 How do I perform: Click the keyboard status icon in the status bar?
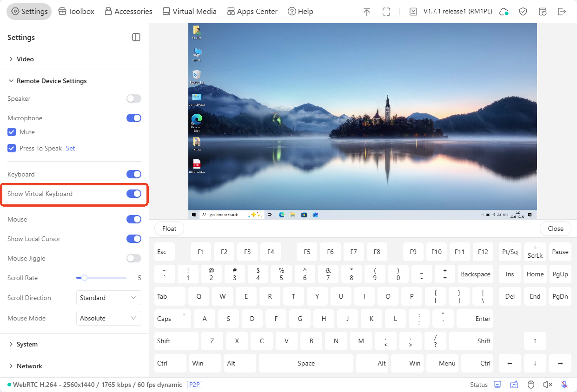click(x=514, y=385)
